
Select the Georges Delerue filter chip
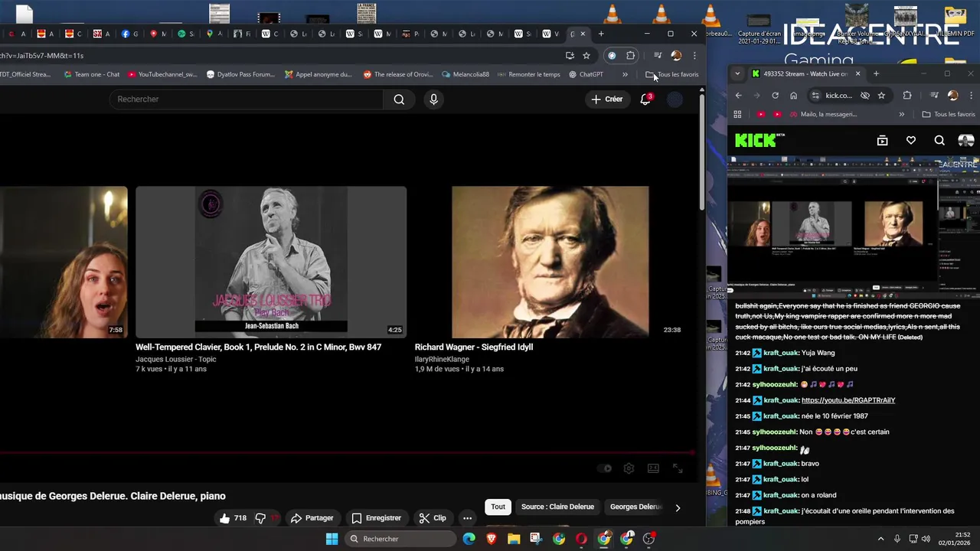tap(635, 507)
